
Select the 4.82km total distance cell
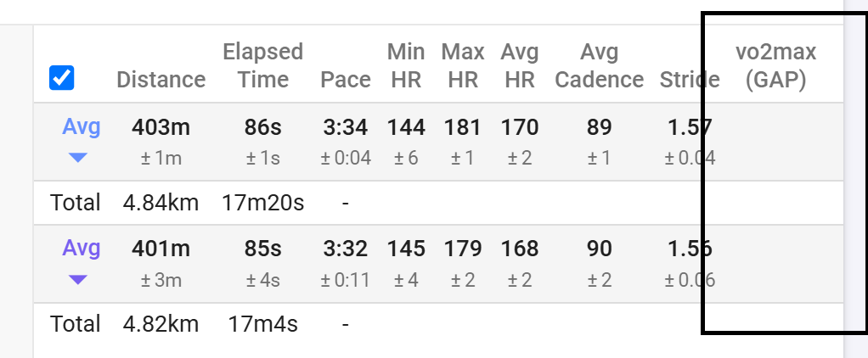pyautogui.click(x=161, y=324)
